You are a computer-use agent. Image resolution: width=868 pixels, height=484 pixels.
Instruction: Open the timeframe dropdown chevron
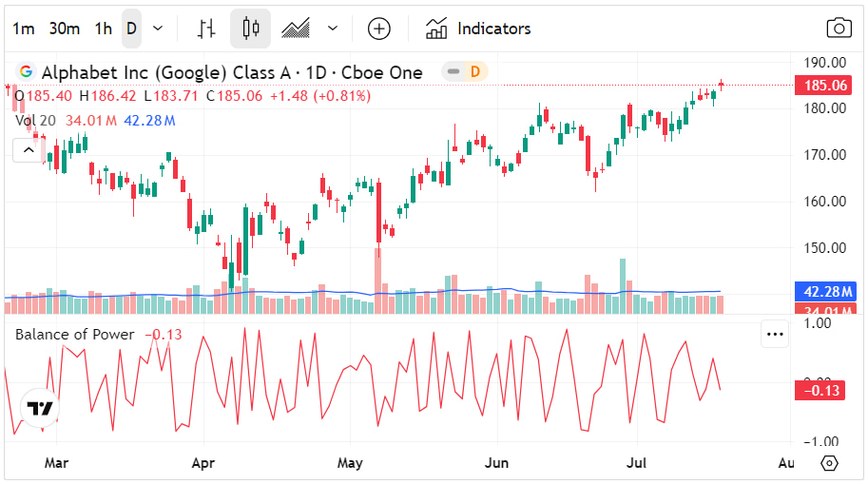158,29
